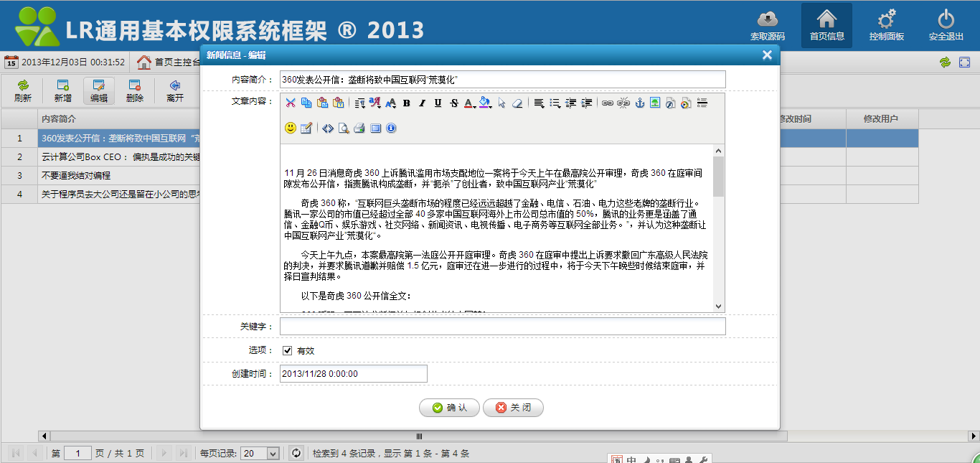The height and width of the screenshot is (463, 980).
Task: Open the 索取源码 top menu
Action: (x=768, y=25)
